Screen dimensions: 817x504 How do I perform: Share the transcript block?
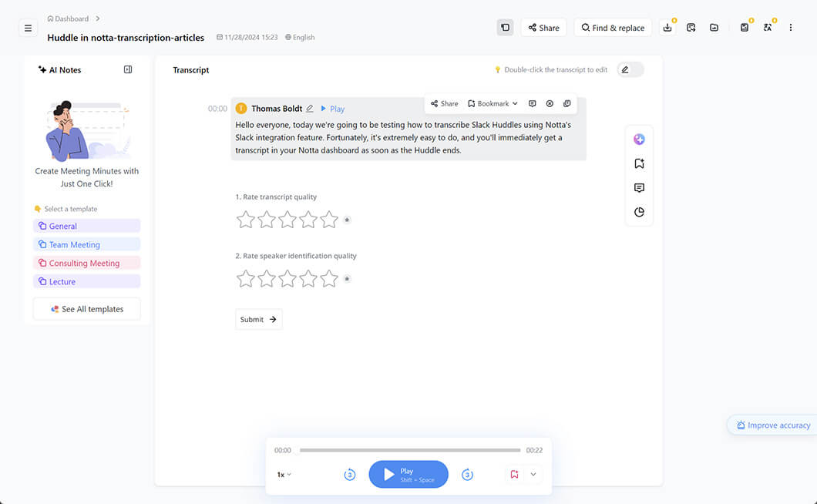coord(445,104)
